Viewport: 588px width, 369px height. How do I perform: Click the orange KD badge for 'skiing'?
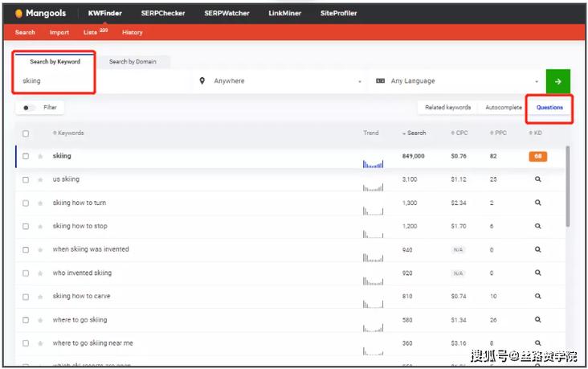(537, 156)
